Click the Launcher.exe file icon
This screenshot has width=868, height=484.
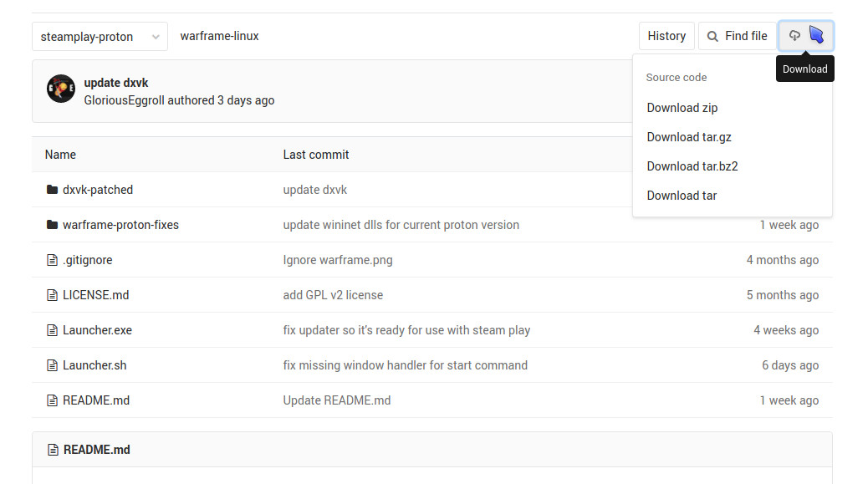(52, 330)
